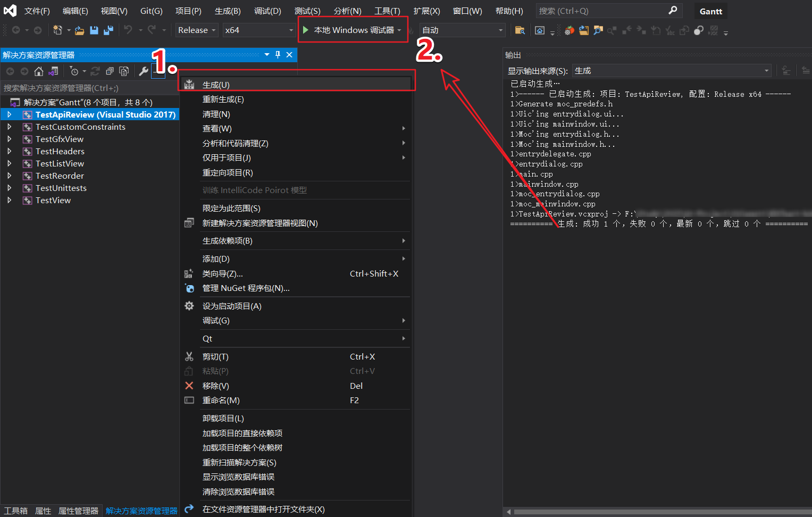The image size is (812, 517).
Task: Click the New Project toolbar icon
Action: pyautogui.click(x=58, y=30)
